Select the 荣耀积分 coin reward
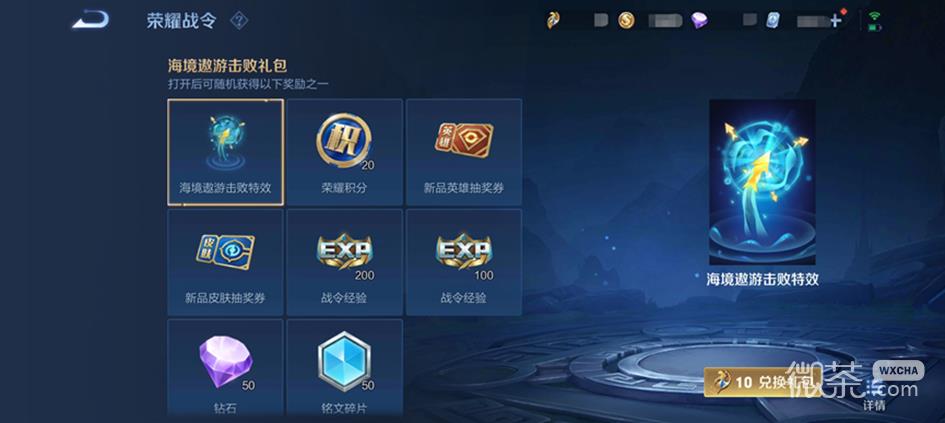The image size is (945, 423). coord(345,152)
